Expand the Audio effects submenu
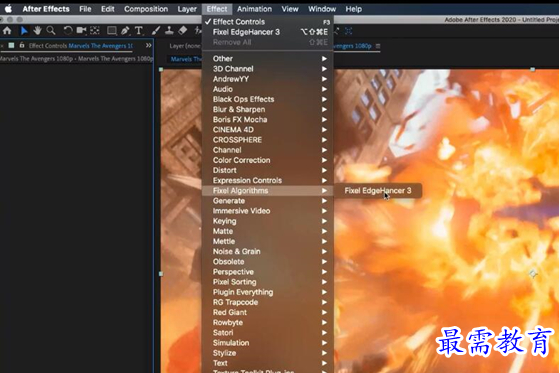The image size is (560, 373). click(268, 89)
